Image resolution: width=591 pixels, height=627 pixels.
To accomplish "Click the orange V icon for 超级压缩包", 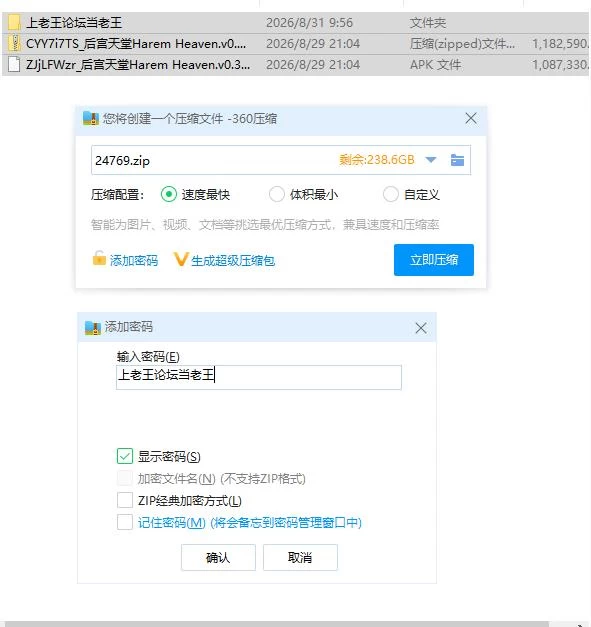I will point(181,259).
